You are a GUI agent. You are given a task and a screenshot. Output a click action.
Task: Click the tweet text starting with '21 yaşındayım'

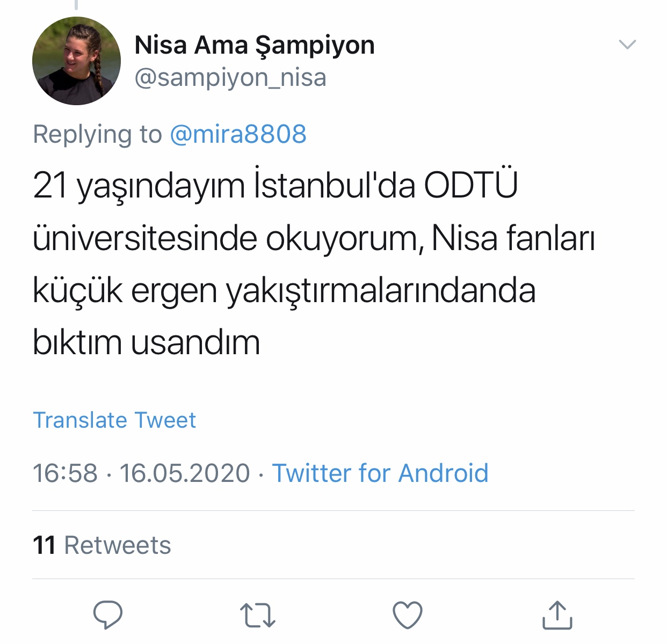coord(314,264)
